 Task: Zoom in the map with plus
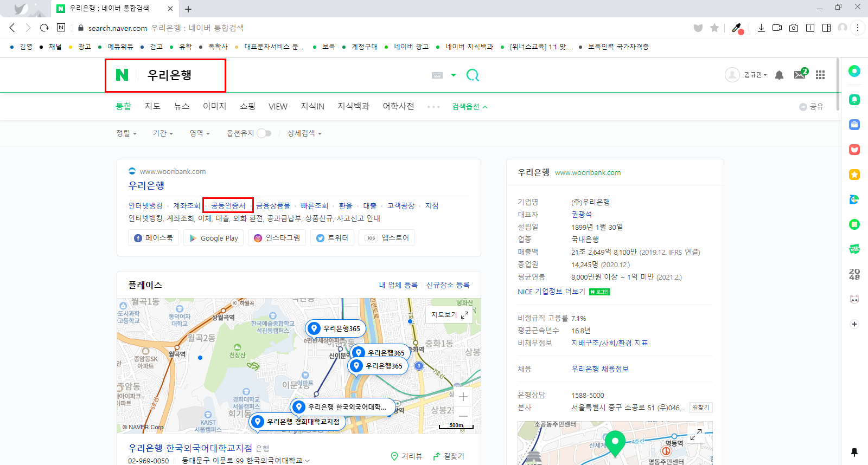tap(463, 397)
